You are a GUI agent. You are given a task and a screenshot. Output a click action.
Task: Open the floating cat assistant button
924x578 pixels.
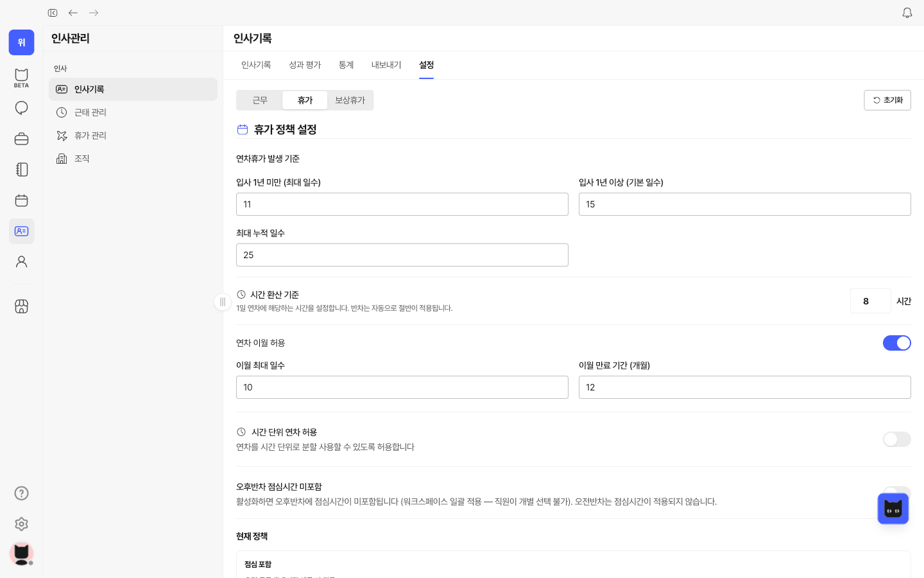tap(893, 509)
